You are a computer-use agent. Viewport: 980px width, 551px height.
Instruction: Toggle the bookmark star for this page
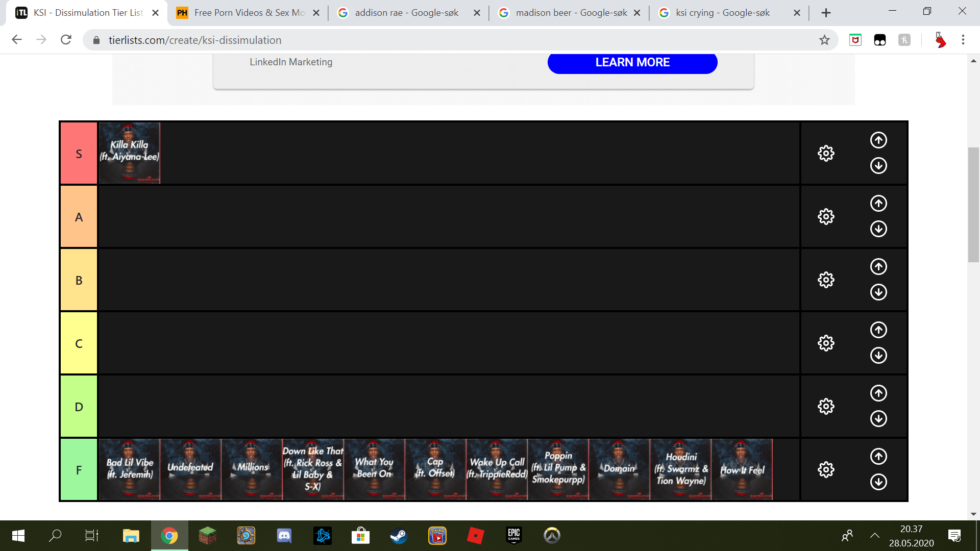coord(824,40)
